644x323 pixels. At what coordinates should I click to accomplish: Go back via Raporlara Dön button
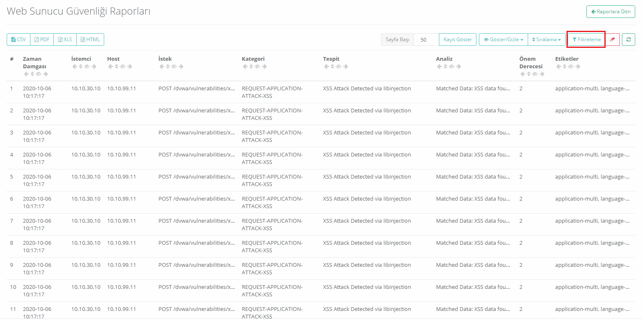pos(611,12)
